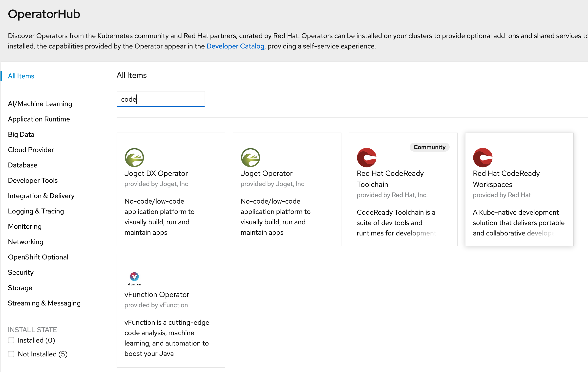This screenshot has width=588, height=372.
Task: Click the Red Hat CodeReady Workspaces icon
Action: pos(483,157)
